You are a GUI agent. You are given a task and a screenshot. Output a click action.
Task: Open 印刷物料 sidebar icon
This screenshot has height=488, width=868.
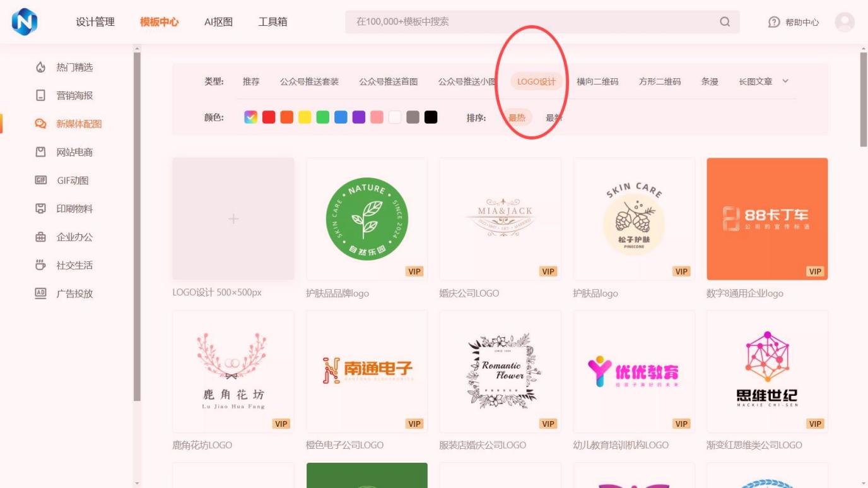40,208
